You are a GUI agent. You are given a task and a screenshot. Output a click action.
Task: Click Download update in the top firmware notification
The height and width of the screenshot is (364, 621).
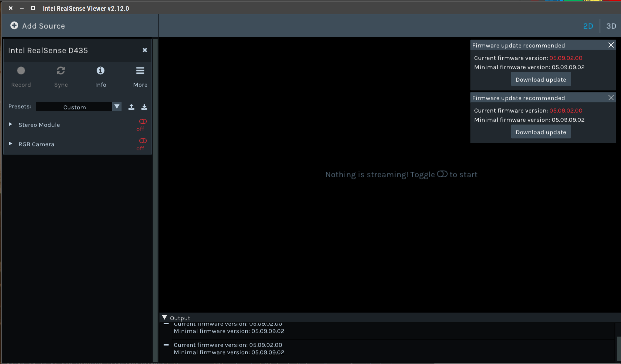541,79
